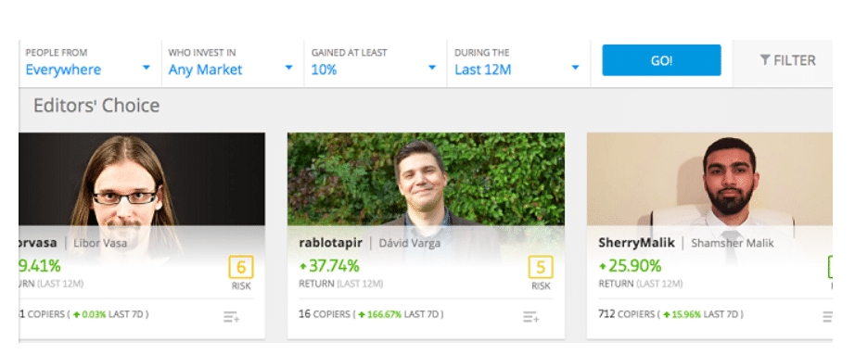868x355 pixels.
Task: Open SherryMalik username link
Action: coord(636,243)
